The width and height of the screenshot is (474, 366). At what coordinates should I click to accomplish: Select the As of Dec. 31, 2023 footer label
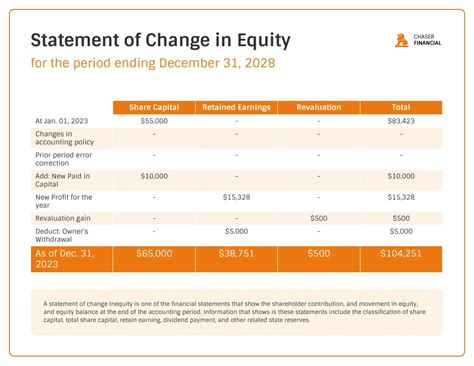point(65,259)
